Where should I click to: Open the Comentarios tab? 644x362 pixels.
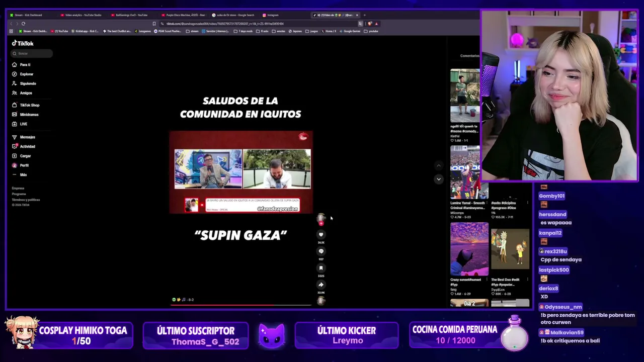469,56
